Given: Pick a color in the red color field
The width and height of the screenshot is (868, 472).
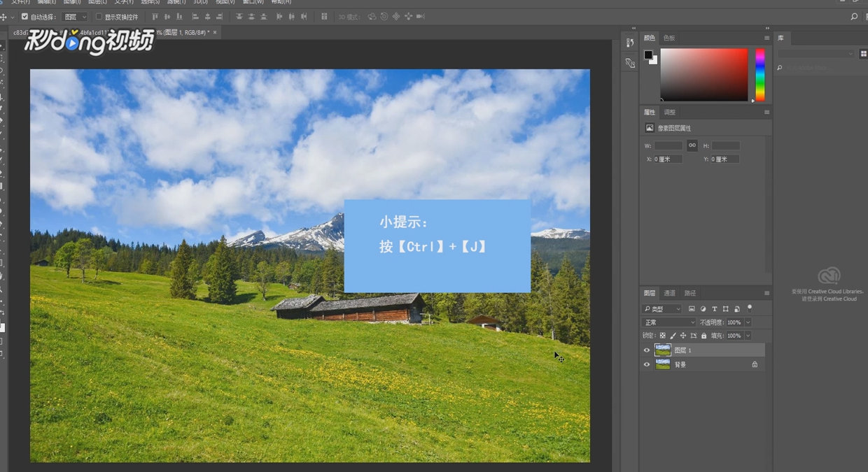Looking at the screenshot, I should click(x=704, y=75).
